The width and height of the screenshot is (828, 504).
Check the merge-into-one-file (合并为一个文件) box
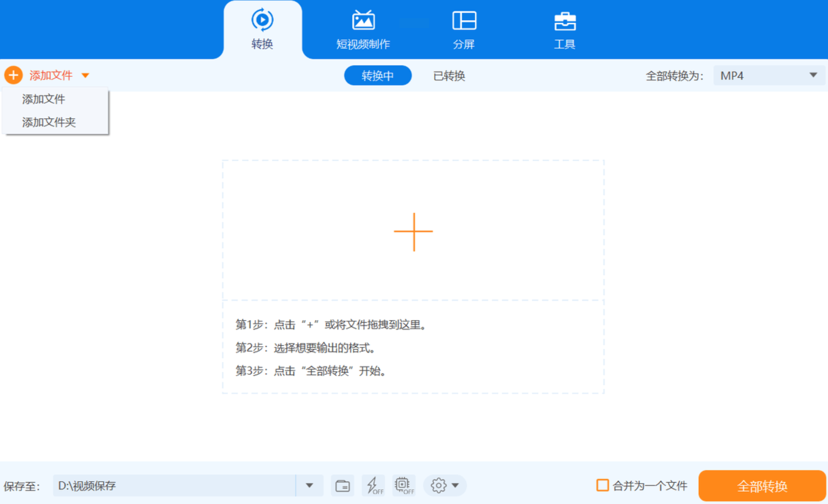[602, 485]
